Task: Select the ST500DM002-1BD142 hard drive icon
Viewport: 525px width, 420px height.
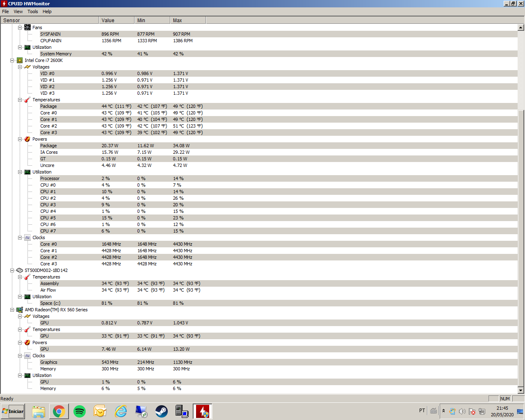Action: [x=20, y=270]
